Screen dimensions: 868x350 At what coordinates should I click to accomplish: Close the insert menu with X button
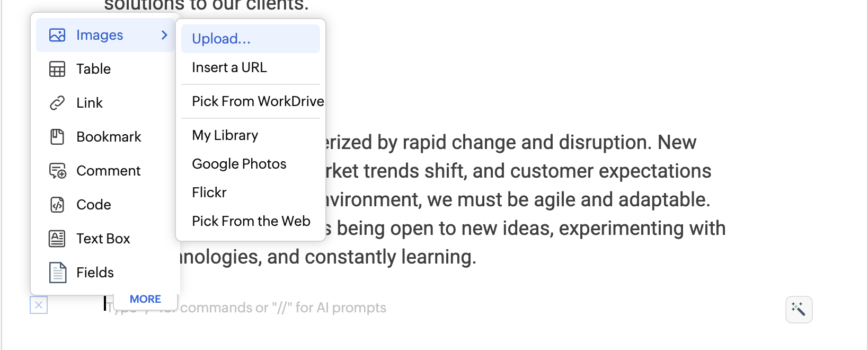click(39, 305)
